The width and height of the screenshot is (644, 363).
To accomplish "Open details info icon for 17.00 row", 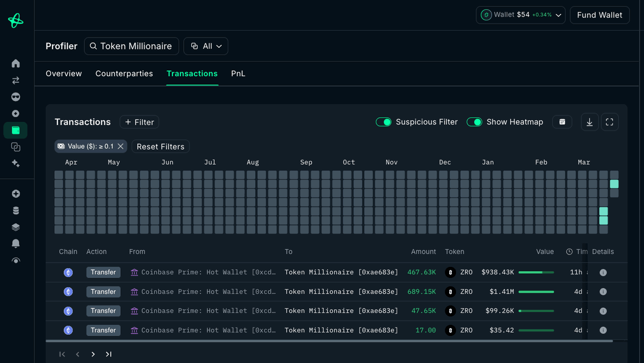I will click(603, 330).
